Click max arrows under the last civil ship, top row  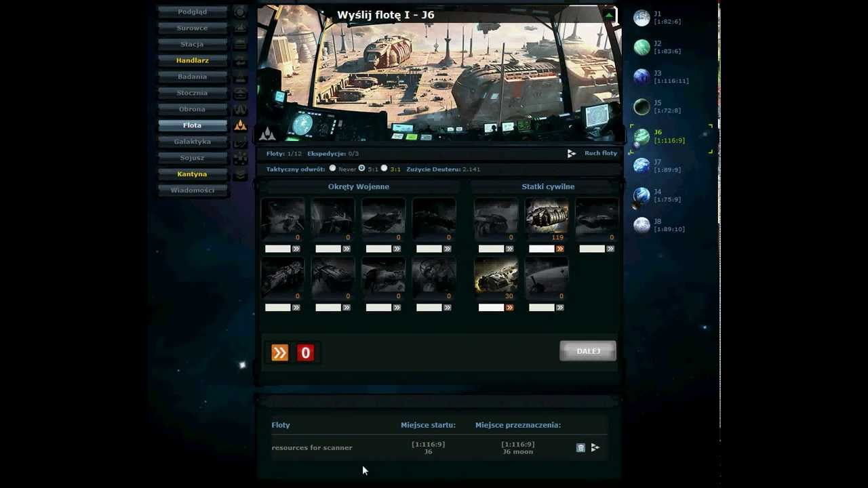click(610, 249)
